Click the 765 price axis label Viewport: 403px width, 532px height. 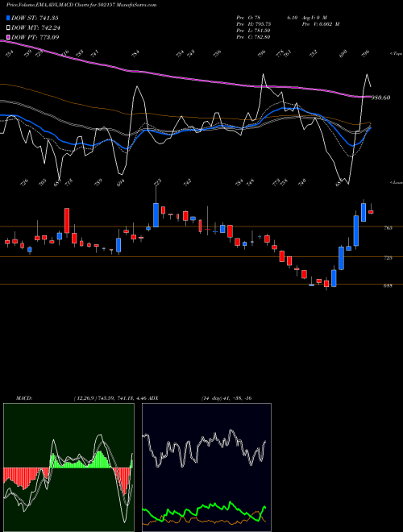[x=388, y=228]
